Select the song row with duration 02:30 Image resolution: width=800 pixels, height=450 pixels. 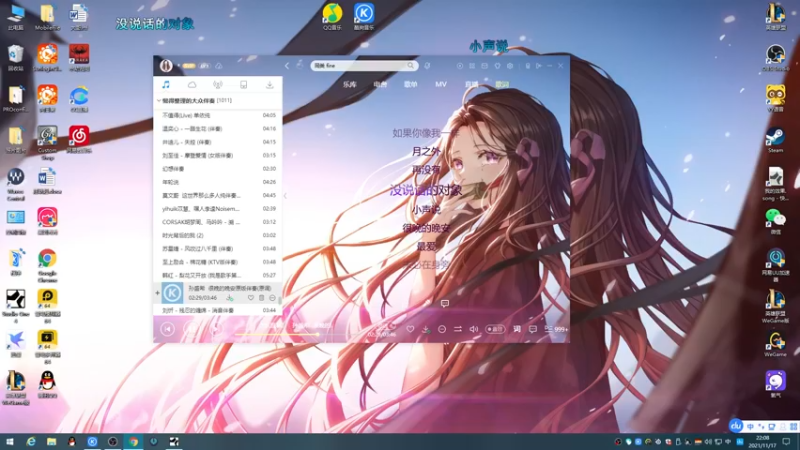point(218,168)
